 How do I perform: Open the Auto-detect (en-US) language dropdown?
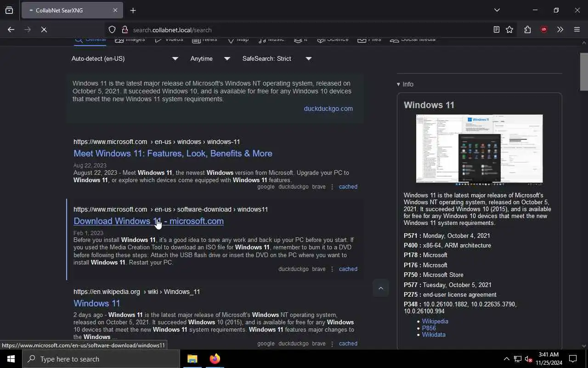(x=124, y=58)
